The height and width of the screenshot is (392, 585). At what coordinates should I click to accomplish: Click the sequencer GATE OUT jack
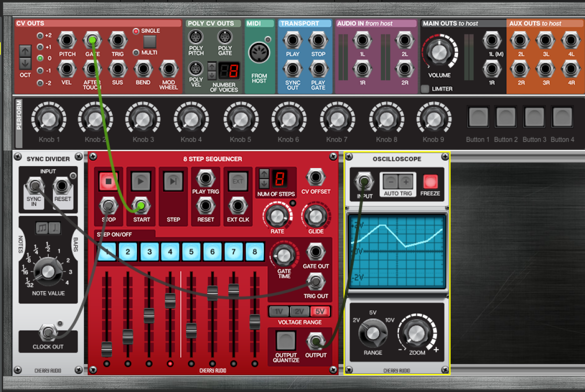[x=315, y=252]
